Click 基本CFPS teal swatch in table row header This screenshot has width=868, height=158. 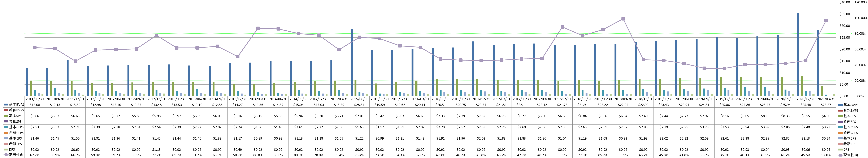click(6, 127)
